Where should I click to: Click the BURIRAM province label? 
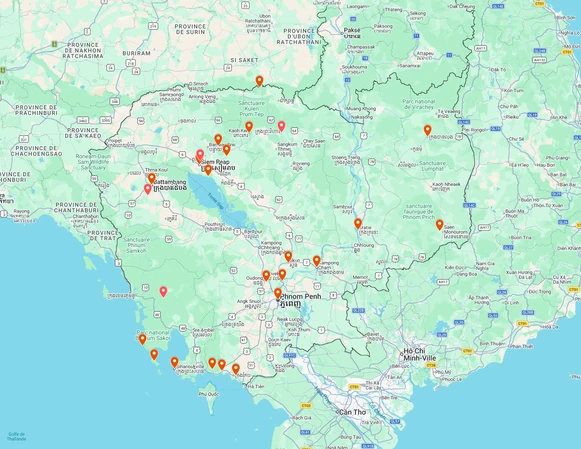(x=137, y=53)
